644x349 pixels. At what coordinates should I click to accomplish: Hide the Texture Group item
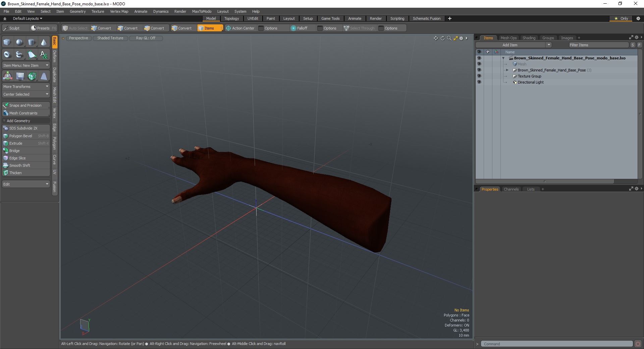[479, 76]
